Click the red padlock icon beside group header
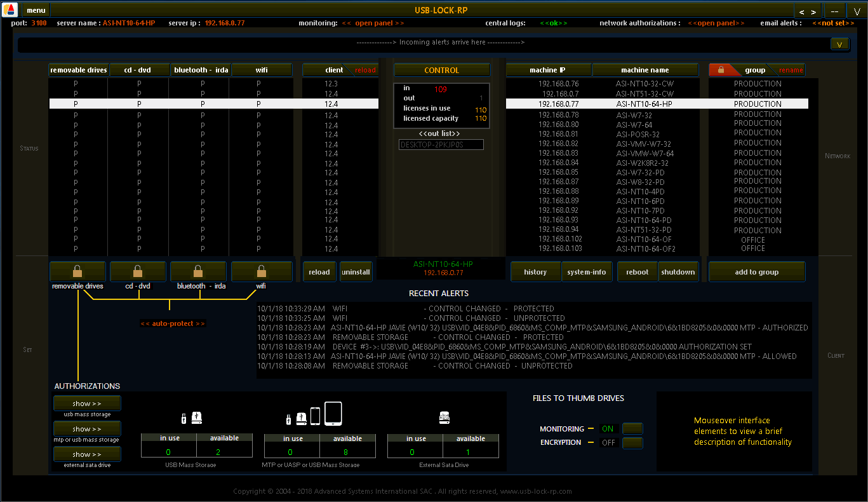This screenshot has width=868, height=502. (x=721, y=70)
